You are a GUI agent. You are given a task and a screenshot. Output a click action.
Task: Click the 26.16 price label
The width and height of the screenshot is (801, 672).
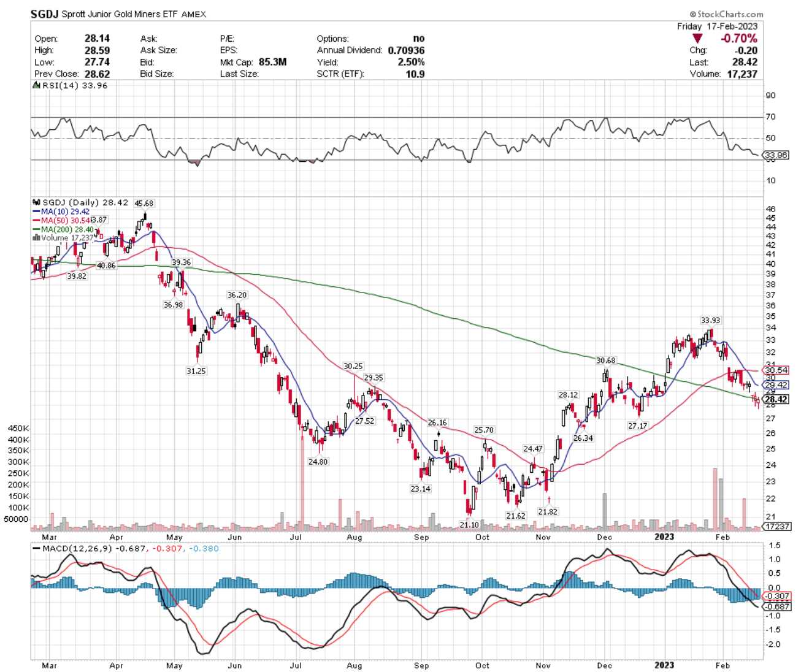[437, 422]
